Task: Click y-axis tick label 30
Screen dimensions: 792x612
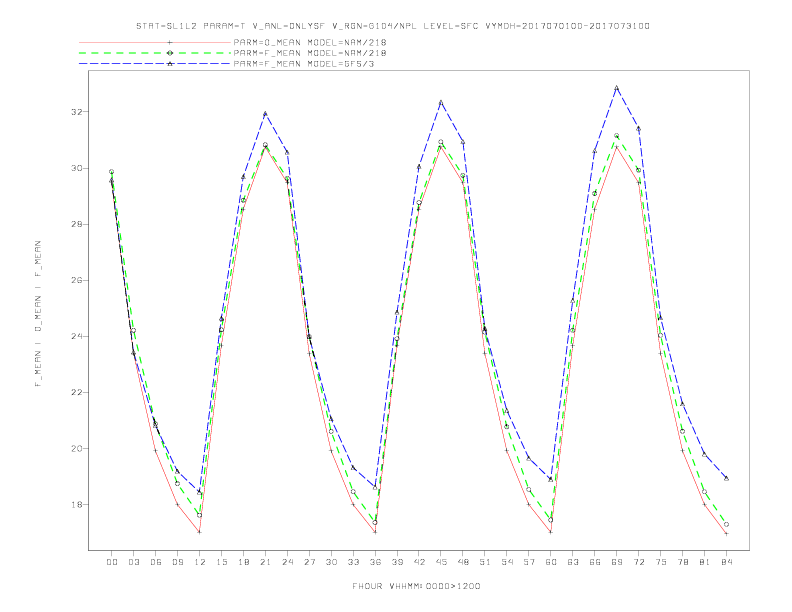Action: [76, 168]
